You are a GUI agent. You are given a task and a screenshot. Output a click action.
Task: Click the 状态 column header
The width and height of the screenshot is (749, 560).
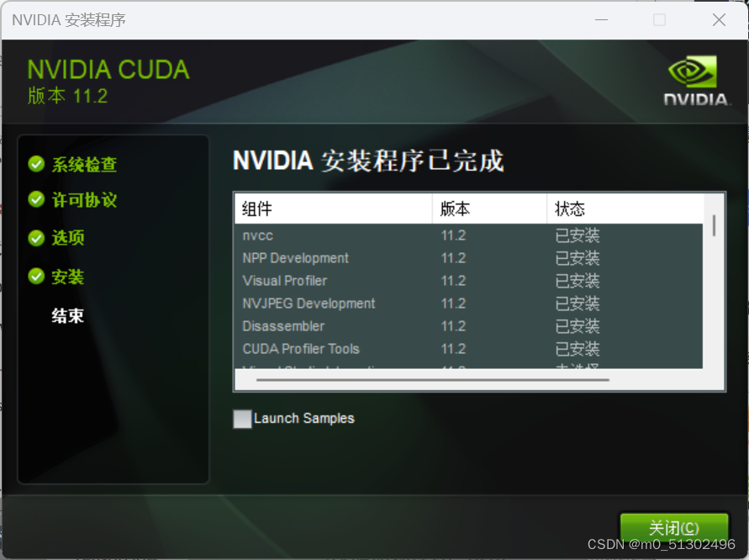[625, 209]
